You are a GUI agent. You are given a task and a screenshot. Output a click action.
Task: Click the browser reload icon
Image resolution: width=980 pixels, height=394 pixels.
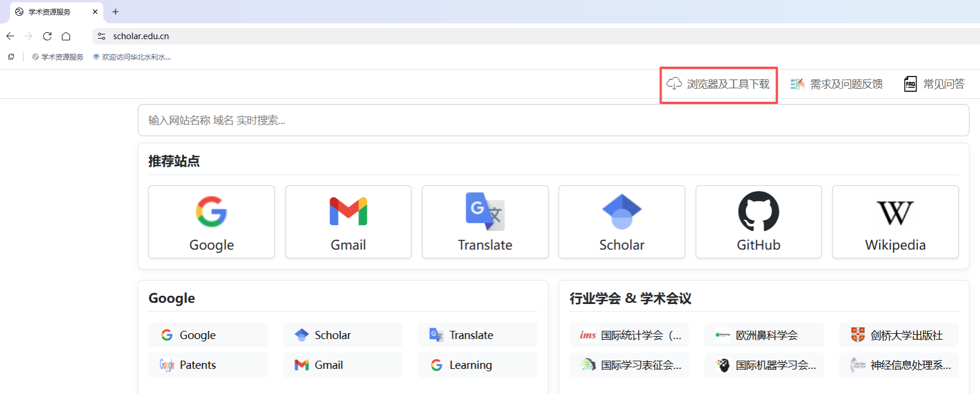(x=47, y=36)
